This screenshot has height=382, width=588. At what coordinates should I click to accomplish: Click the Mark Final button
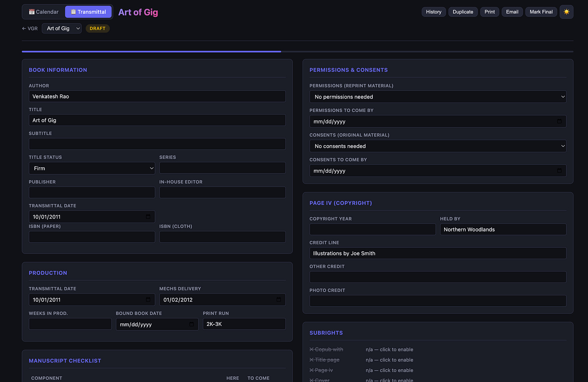tap(541, 12)
